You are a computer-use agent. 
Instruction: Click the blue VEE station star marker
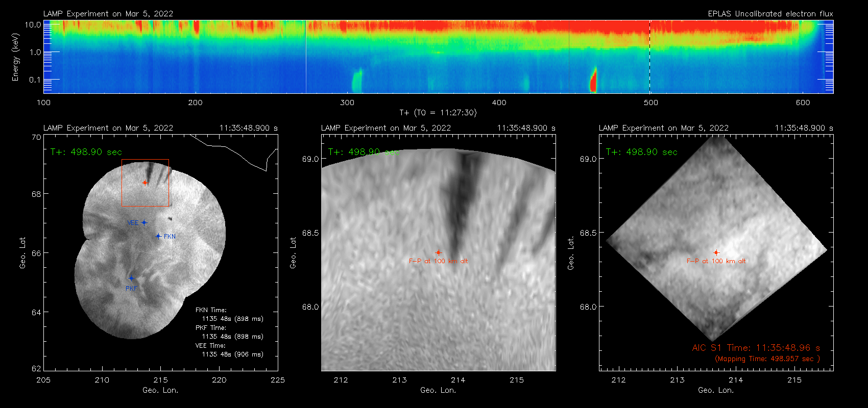(144, 222)
